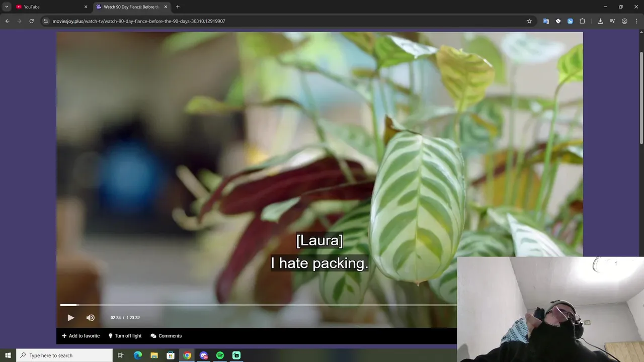
Task: Mute the video volume speaker icon
Action: tap(91, 318)
